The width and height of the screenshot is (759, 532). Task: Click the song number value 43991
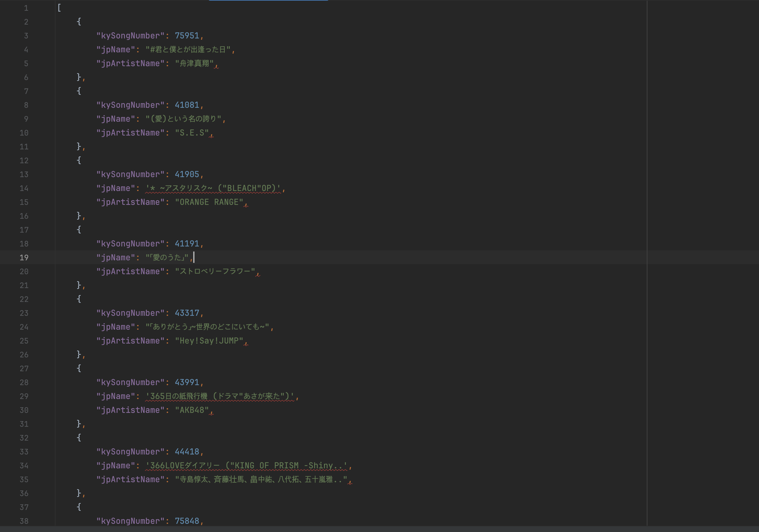tap(187, 383)
